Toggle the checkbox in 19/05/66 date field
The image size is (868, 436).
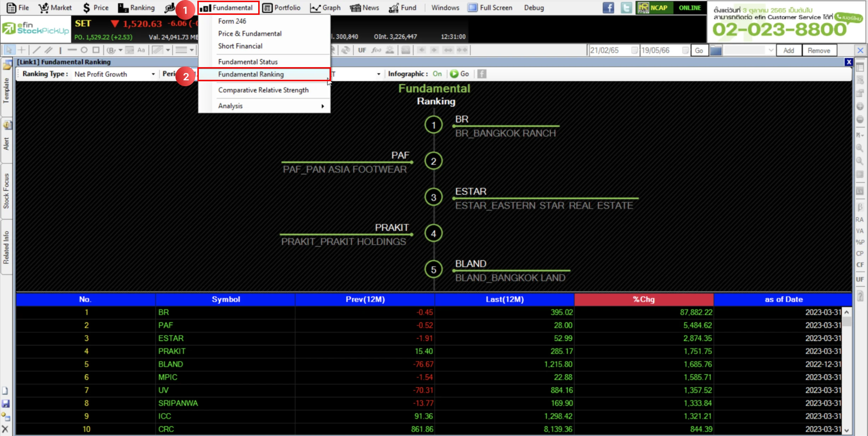click(685, 50)
